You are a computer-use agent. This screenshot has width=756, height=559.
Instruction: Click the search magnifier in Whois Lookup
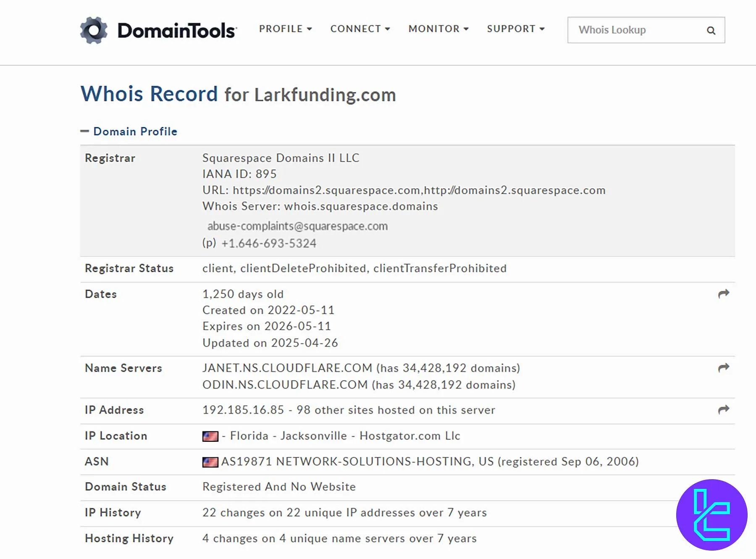pyautogui.click(x=711, y=30)
